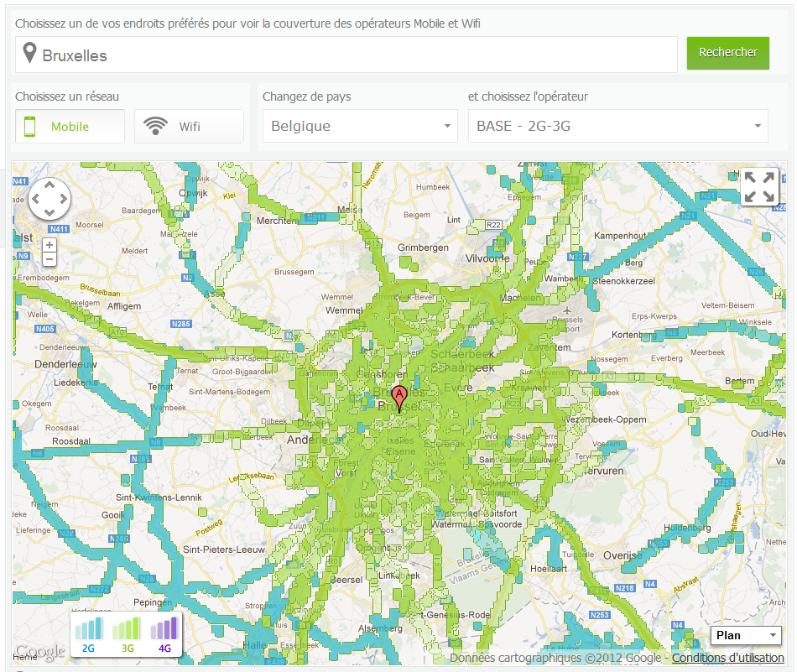The width and height of the screenshot is (797, 672).
Task: Click the Vilvoorde label on the map
Action: point(487,258)
